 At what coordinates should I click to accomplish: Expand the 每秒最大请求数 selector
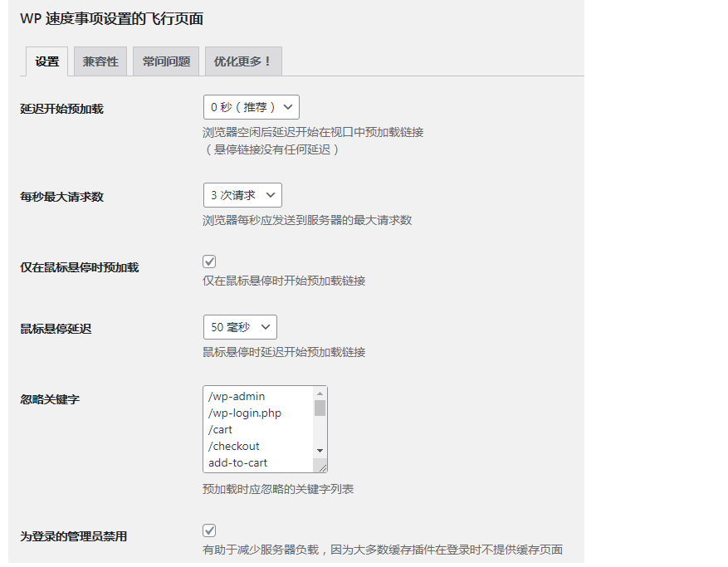pos(242,195)
